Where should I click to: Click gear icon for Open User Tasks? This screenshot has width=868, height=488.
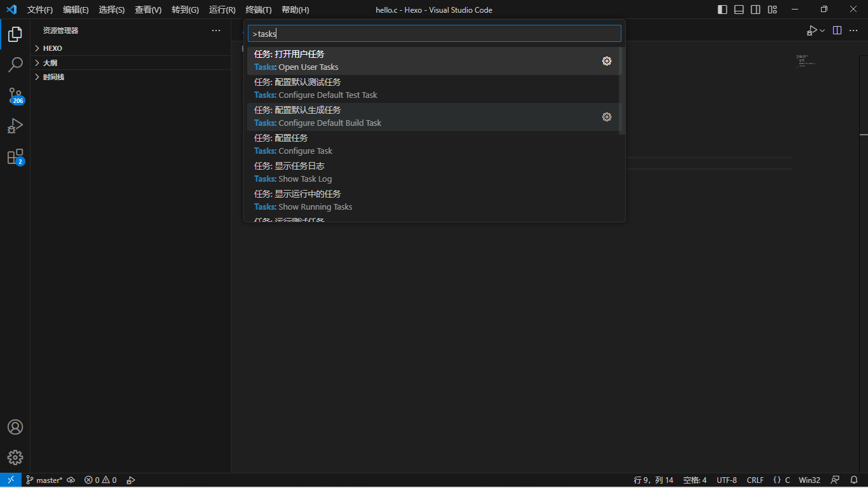pos(606,61)
